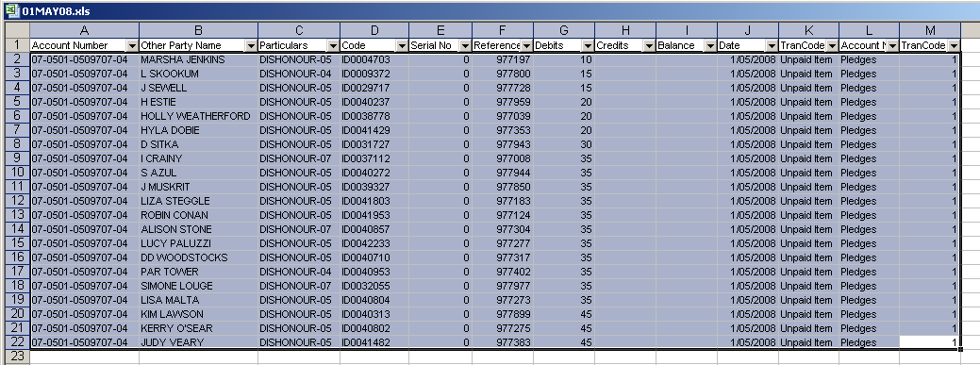Viewport: 980px width, 365px height.
Task: Click the D SITKA cell
Action: pyautogui.click(x=199, y=144)
